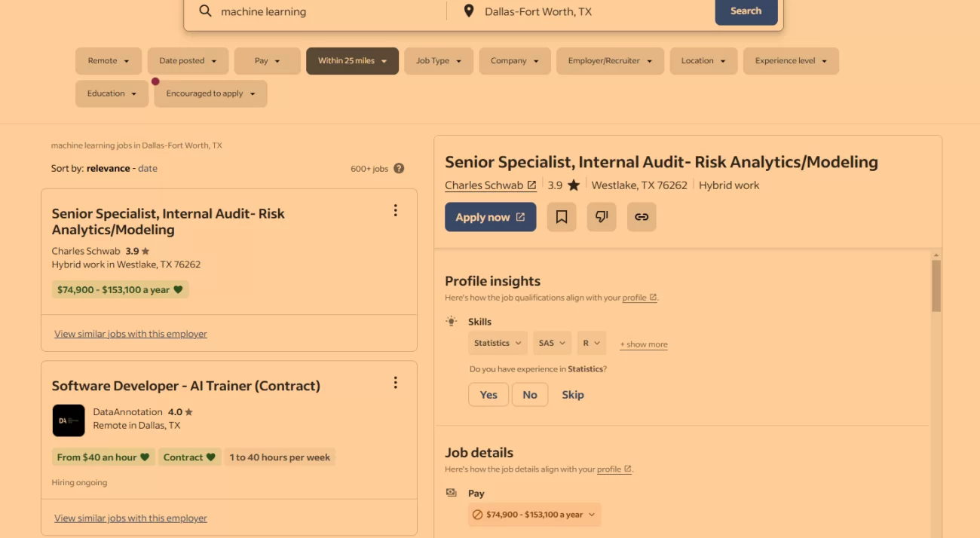The image size is (980, 538).
Task: Click the From $40 an hour tag
Action: (103, 457)
